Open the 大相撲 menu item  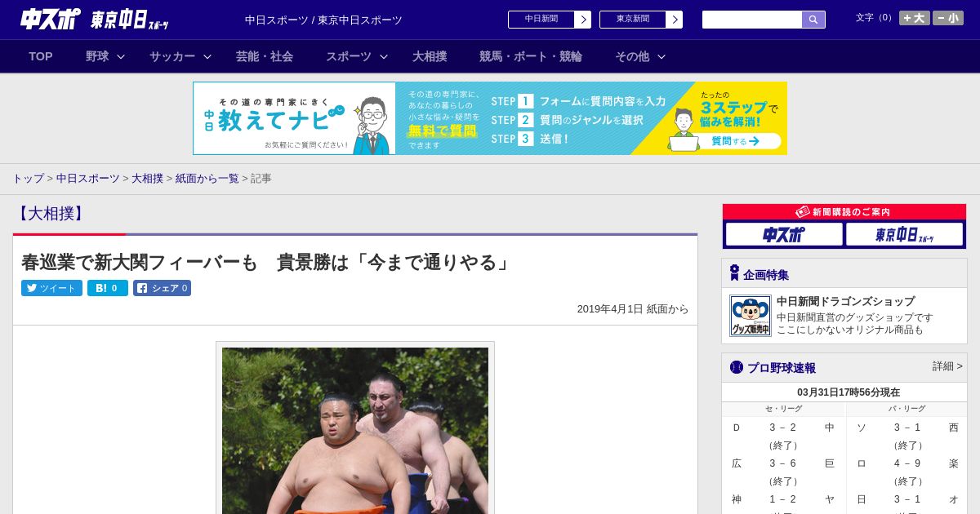430,56
